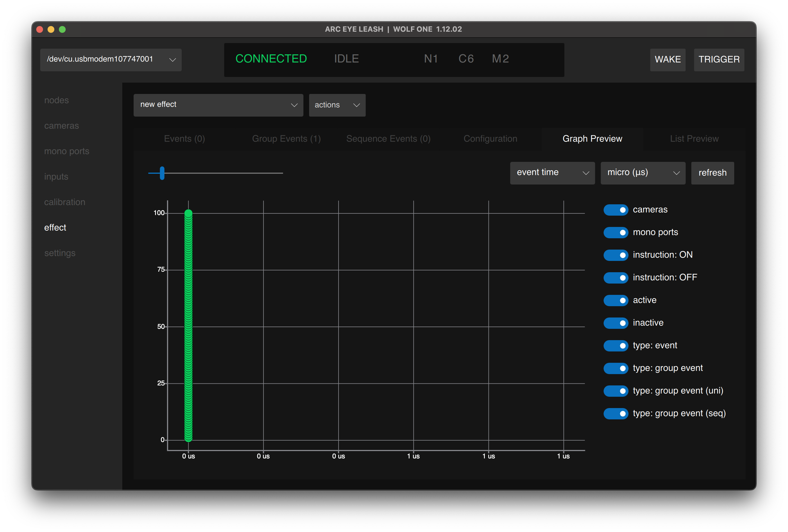Disable the mono ports toggle
The height and width of the screenshot is (532, 788).
tap(615, 233)
